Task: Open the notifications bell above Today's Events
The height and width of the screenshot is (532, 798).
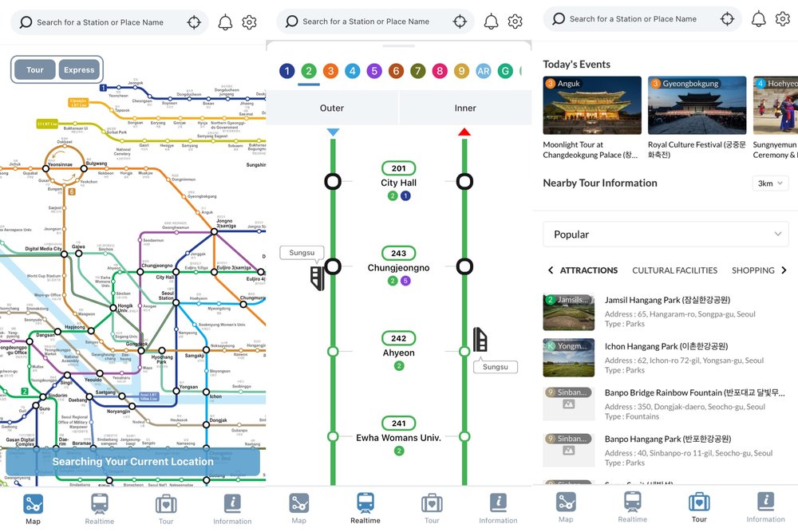Action: pos(758,19)
